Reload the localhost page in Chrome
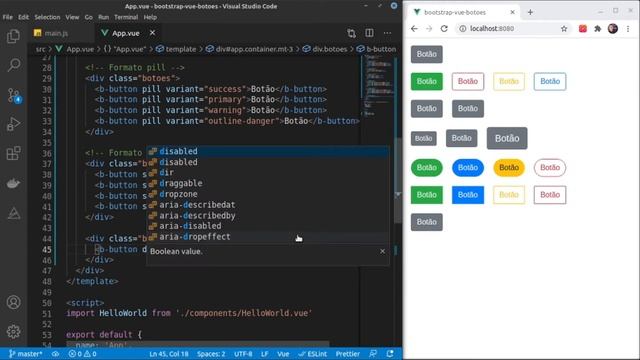The height and width of the screenshot is (360, 640). [x=444, y=29]
